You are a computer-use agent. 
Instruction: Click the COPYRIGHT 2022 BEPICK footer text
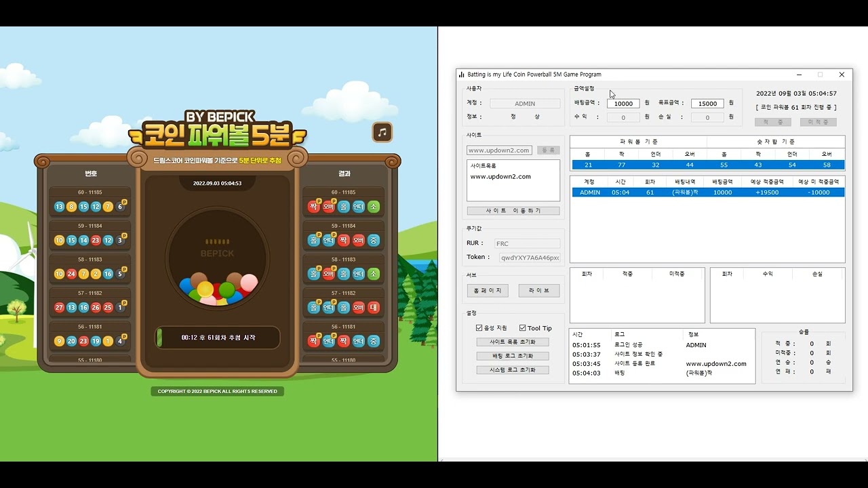(218, 391)
